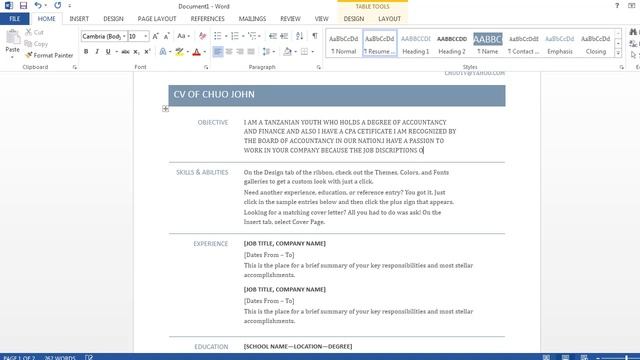Justify the paragraph text
The height and width of the screenshot is (360, 640).
click(x=251, y=52)
